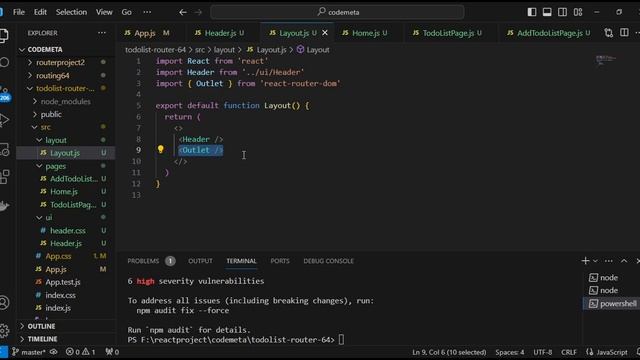Split the editor to the right
Screen dimensions: 640x360
point(624,33)
